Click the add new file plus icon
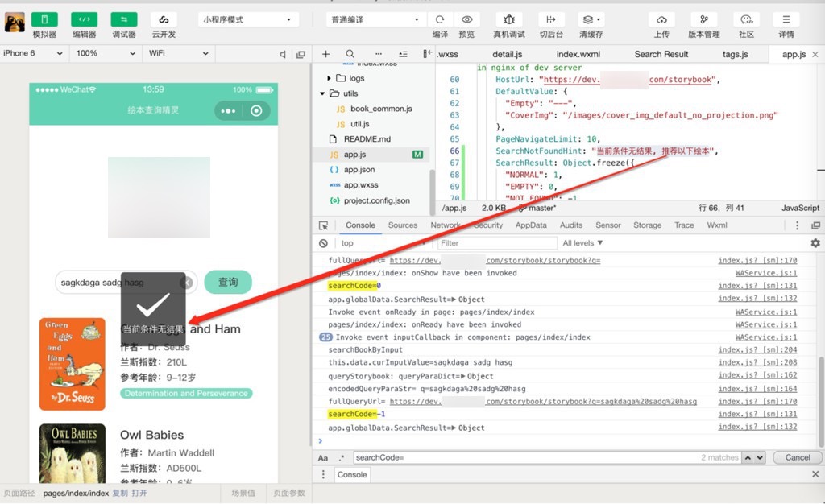This screenshot has height=504, width=825. pos(325,54)
